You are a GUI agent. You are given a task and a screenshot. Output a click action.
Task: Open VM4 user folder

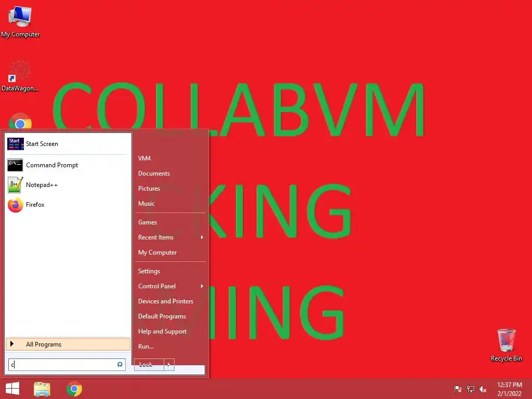click(x=144, y=158)
